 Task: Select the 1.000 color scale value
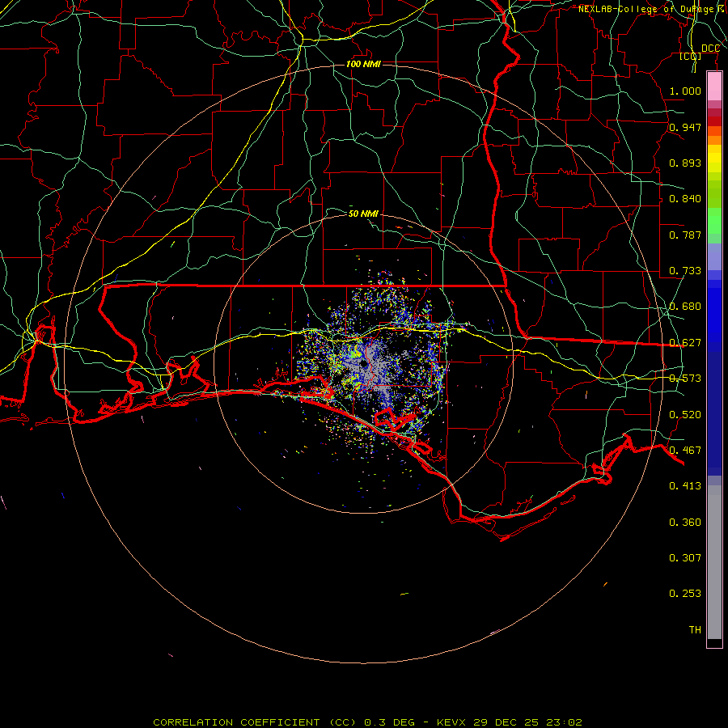(x=685, y=91)
